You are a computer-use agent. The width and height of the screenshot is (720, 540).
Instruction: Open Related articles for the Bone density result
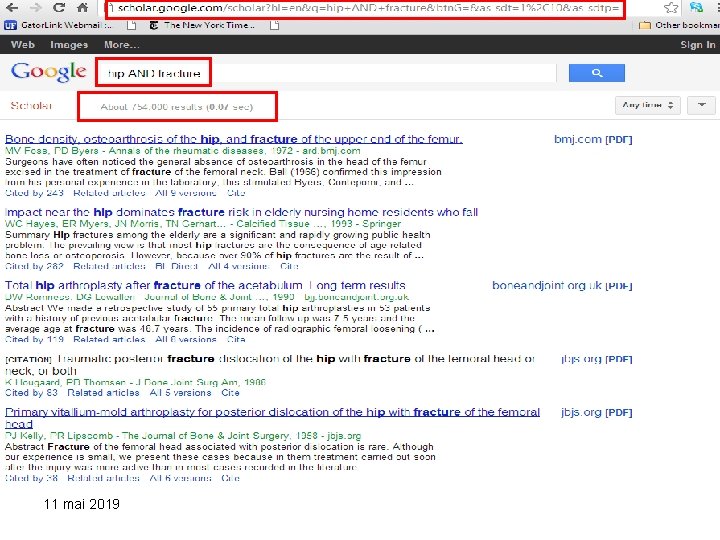tap(109, 193)
